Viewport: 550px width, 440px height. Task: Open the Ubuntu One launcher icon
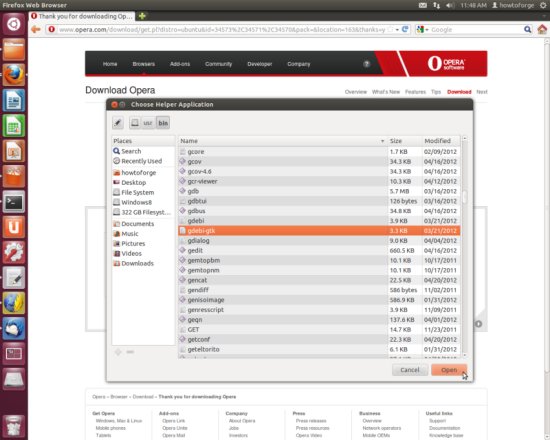pyautogui.click(x=14, y=227)
